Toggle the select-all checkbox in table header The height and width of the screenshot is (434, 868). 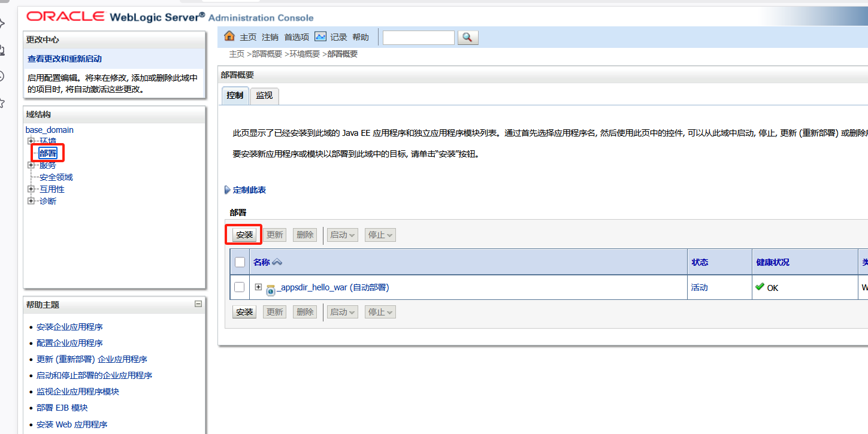tap(240, 262)
